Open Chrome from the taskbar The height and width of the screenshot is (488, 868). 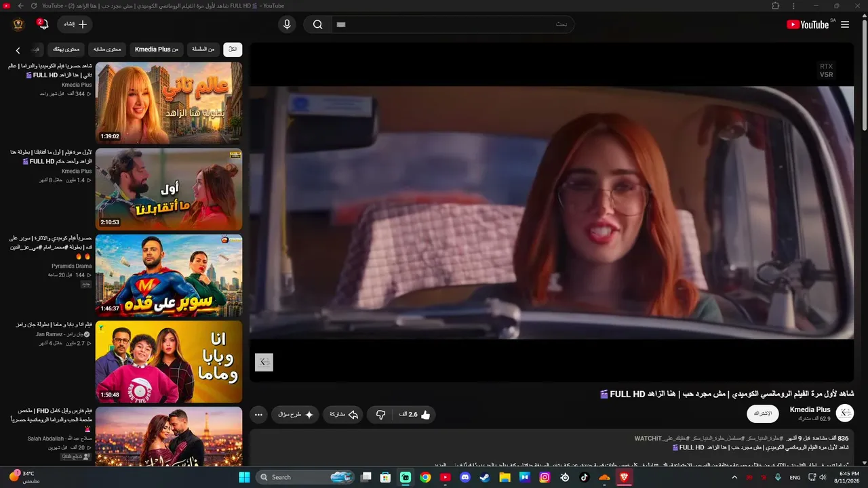coord(425,477)
